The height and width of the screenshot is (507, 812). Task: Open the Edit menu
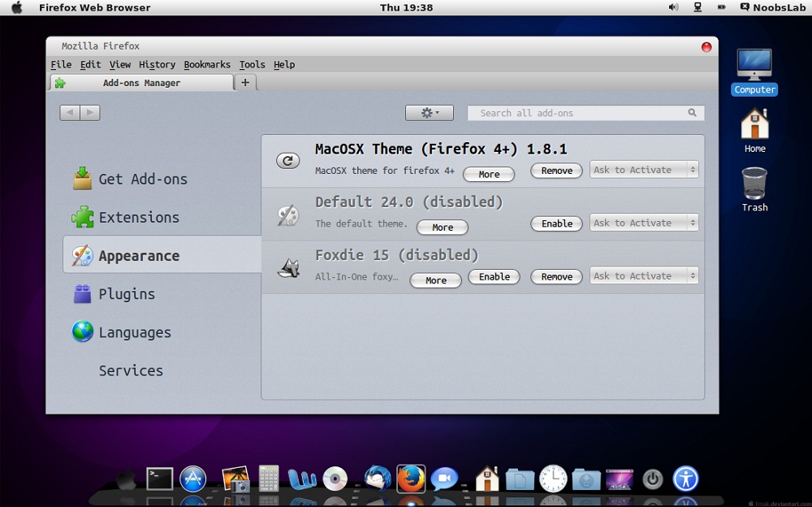pyautogui.click(x=90, y=64)
